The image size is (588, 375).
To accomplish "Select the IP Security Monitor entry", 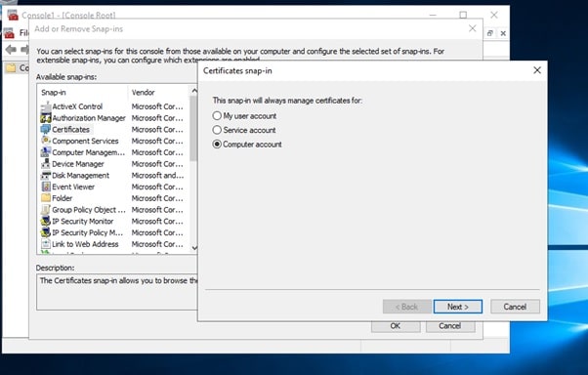I will click(82, 222).
